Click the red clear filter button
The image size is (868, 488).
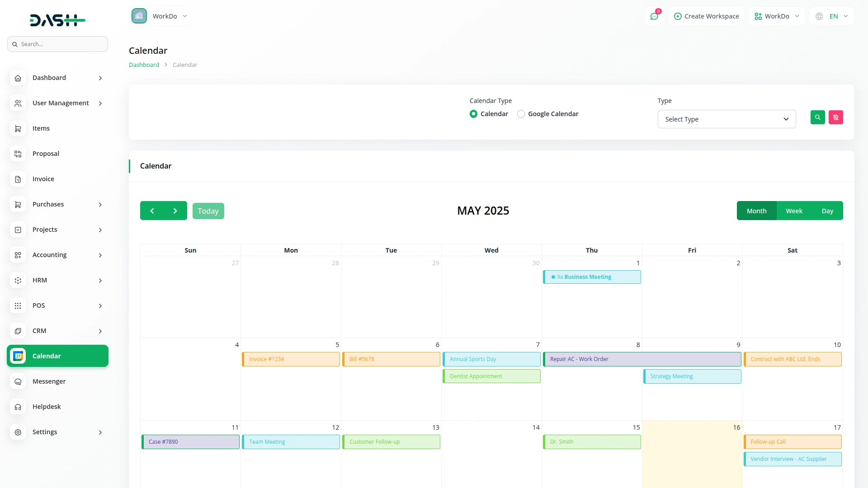point(836,117)
